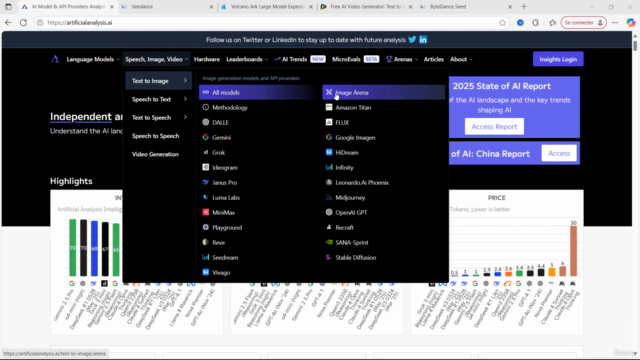Image resolution: width=640 pixels, height=360 pixels.
Task: Click the Vivago model icon
Action: click(206, 272)
